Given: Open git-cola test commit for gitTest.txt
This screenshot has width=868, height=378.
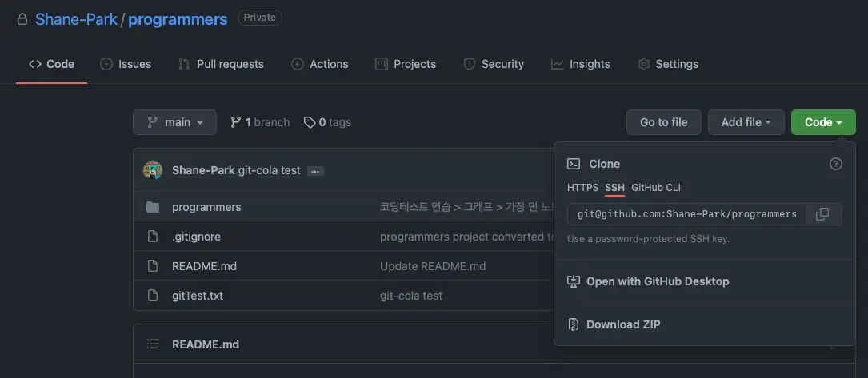Looking at the screenshot, I should coord(411,296).
